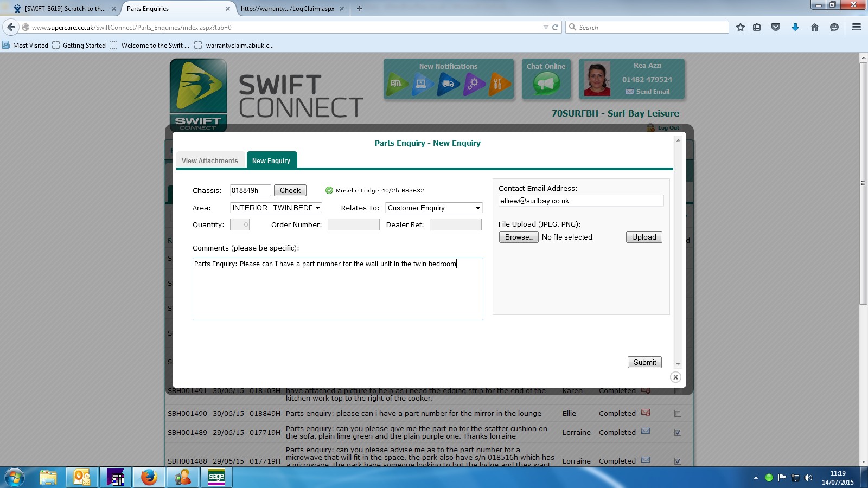
Task: Click the Dealer Ref field
Action: click(x=456, y=224)
